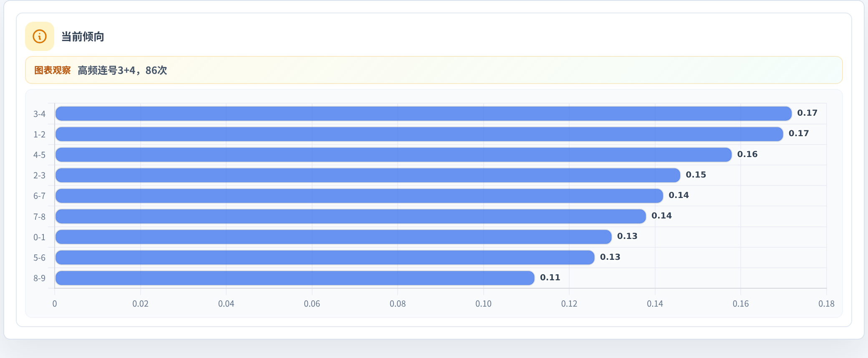Click the 8-9 y-axis category label
868x358 pixels.
click(x=39, y=278)
